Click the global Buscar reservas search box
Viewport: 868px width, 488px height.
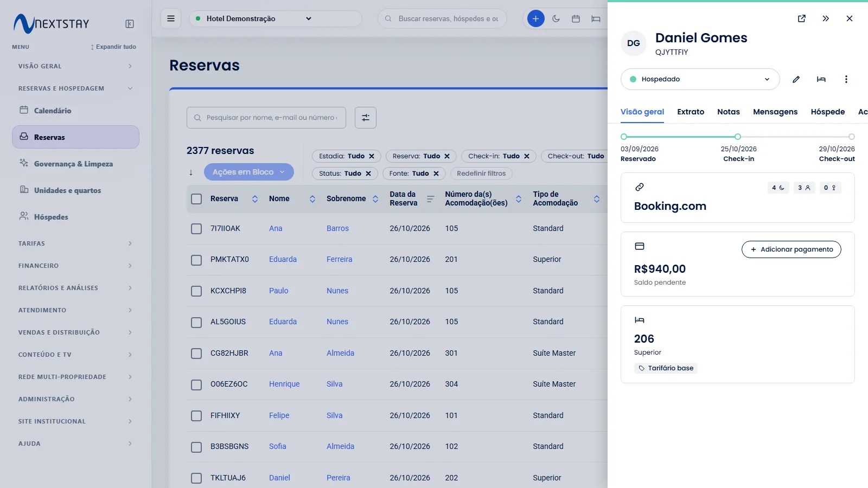coord(442,18)
